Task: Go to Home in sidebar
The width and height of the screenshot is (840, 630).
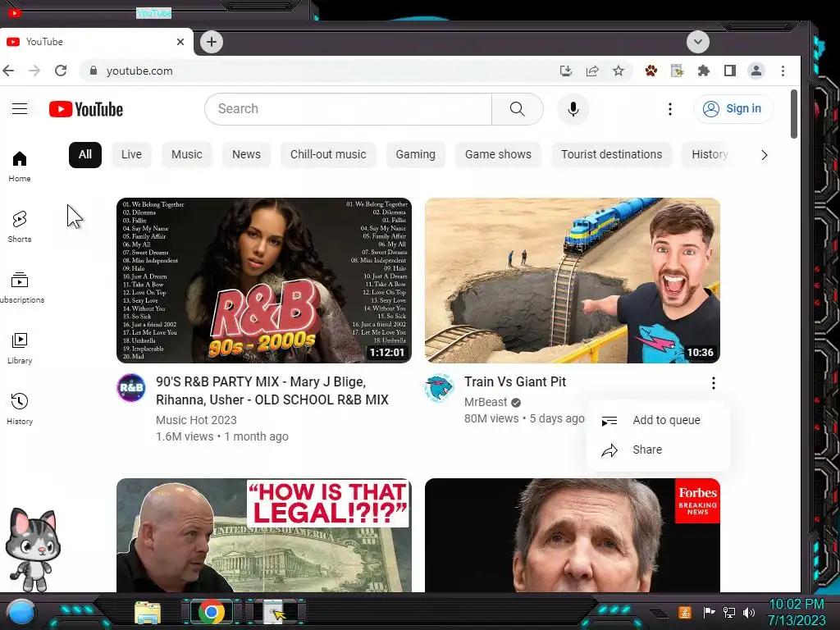Action: (20, 167)
